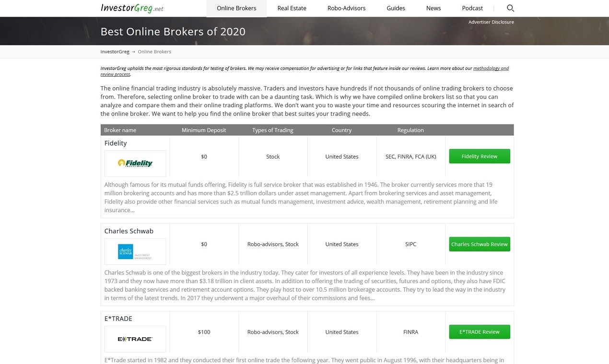The width and height of the screenshot is (609, 364).
Task: Click the InvestorGreg breadcrumb link
Action: 115,52
